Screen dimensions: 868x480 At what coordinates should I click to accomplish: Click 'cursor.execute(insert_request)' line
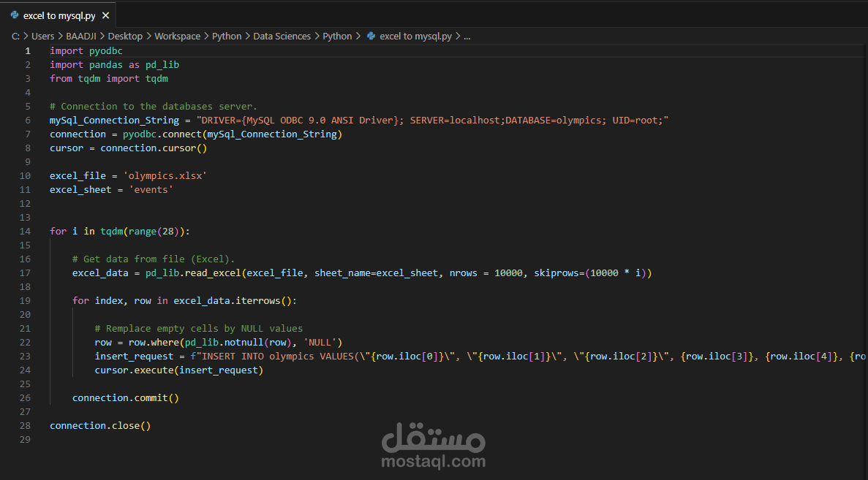point(179,370)
